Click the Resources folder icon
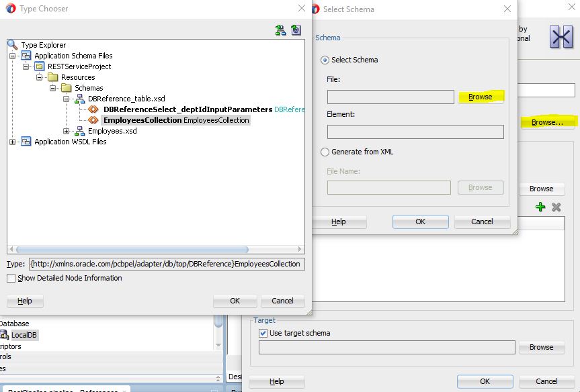Image resolution: width=580 pixels, height=392 pixels. tap(53, 77)
